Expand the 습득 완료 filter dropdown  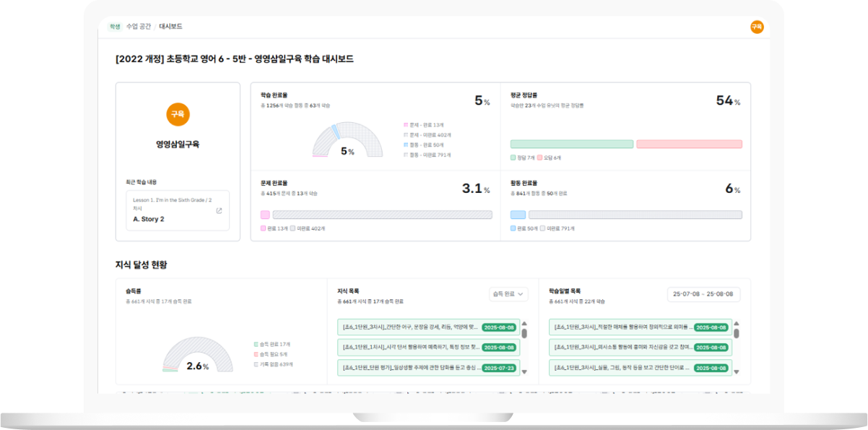[x=508, y=294]
